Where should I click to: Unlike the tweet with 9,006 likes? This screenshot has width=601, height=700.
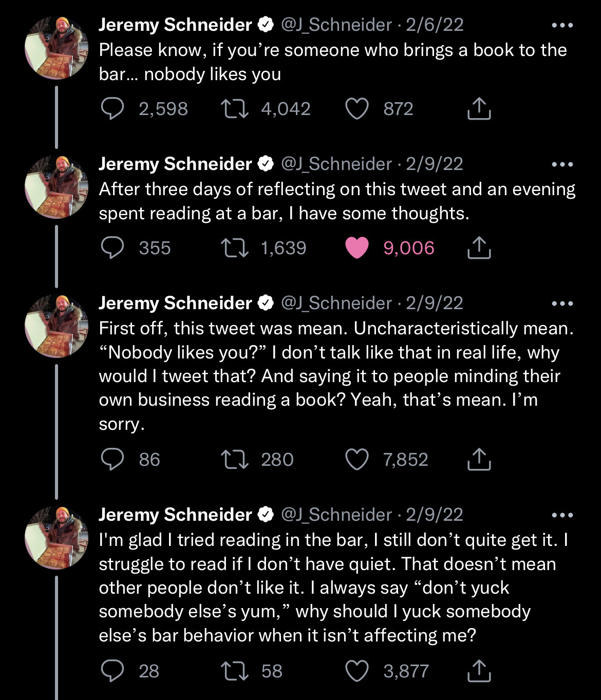[356, 248]
